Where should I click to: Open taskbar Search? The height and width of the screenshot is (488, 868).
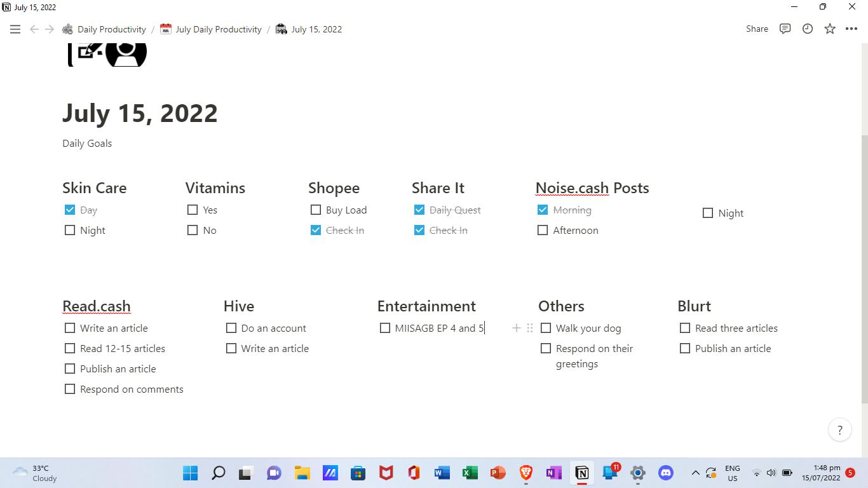pyautogui.click(x=218, y=473)
